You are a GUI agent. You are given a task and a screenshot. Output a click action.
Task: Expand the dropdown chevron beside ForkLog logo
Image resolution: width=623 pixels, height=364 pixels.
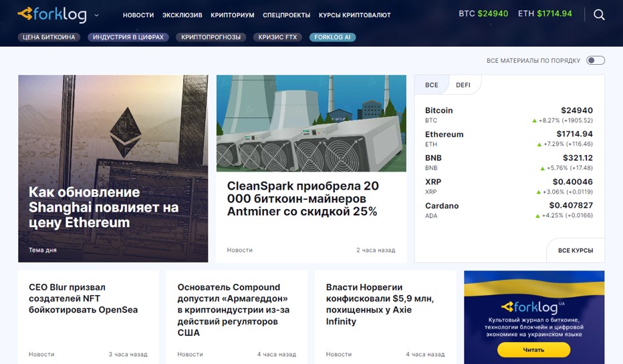tap(96, 15)
